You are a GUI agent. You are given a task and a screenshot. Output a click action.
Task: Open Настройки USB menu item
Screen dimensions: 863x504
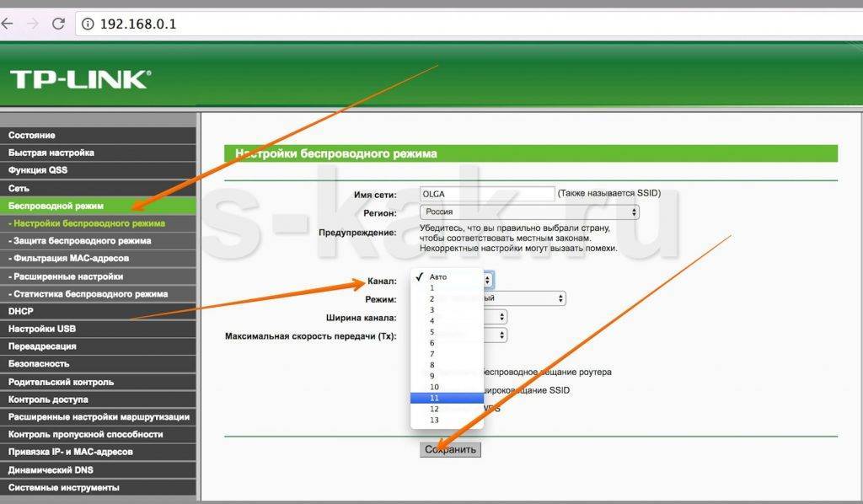pos(98,329)
